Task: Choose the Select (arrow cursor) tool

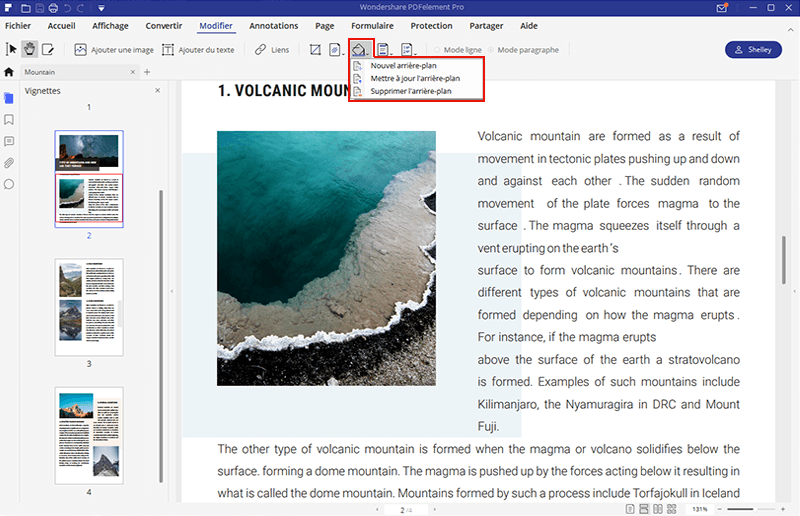Action: click(x=11, y=50)
